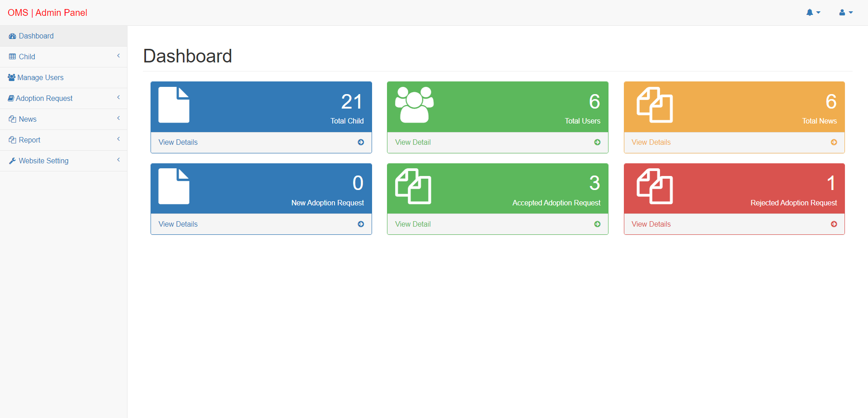Click View Detail on Total Users card

pyautogui.click(x=413, y=142)
